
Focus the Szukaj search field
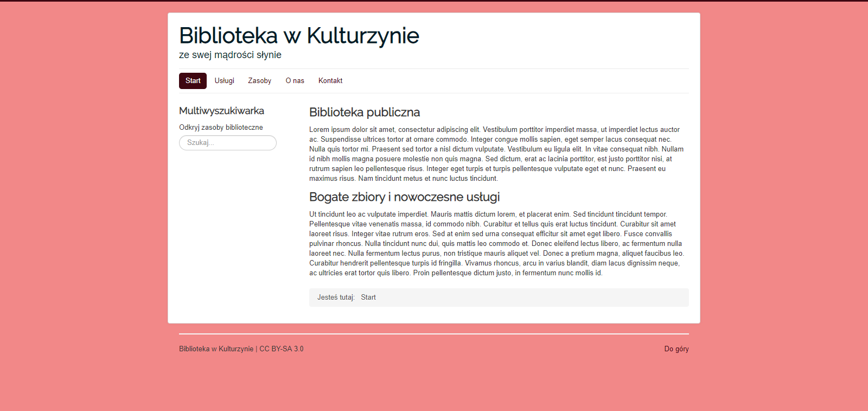[x=228, y=143]
